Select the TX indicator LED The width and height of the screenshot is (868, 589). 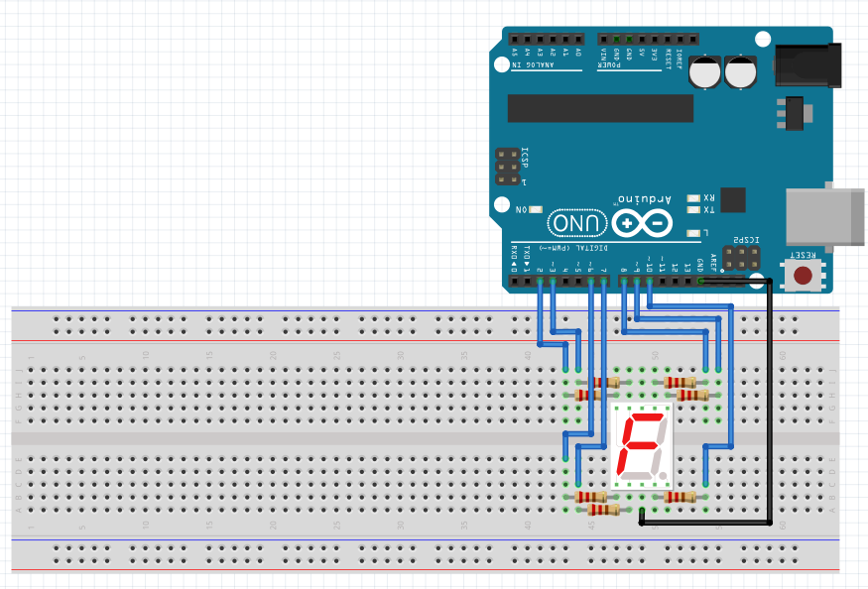[692, 210]
